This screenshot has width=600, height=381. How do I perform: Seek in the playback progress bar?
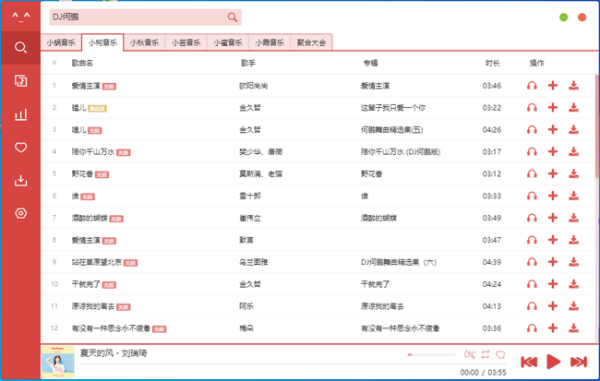pos(293,364)
